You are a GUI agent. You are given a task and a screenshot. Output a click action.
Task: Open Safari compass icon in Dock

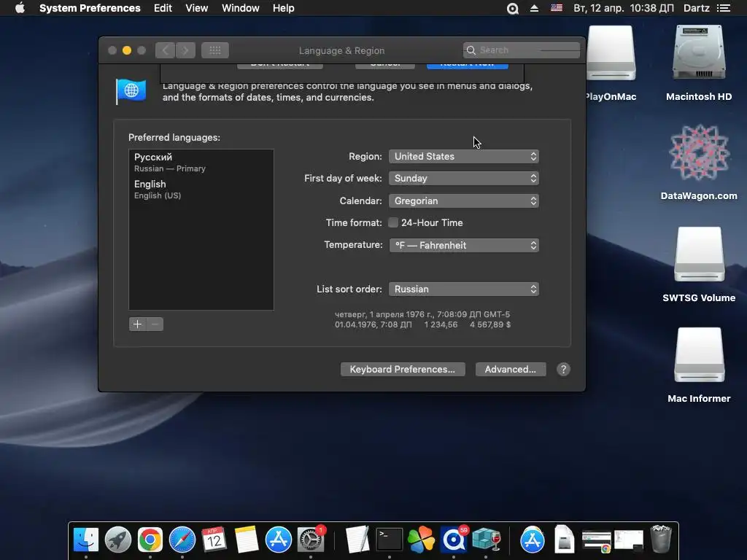coord(182,540)
